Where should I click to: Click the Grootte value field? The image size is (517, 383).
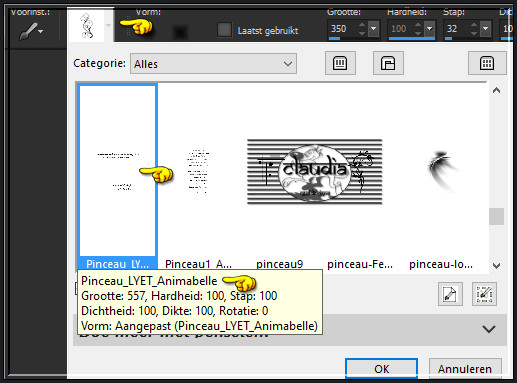(x=343, y=29)
